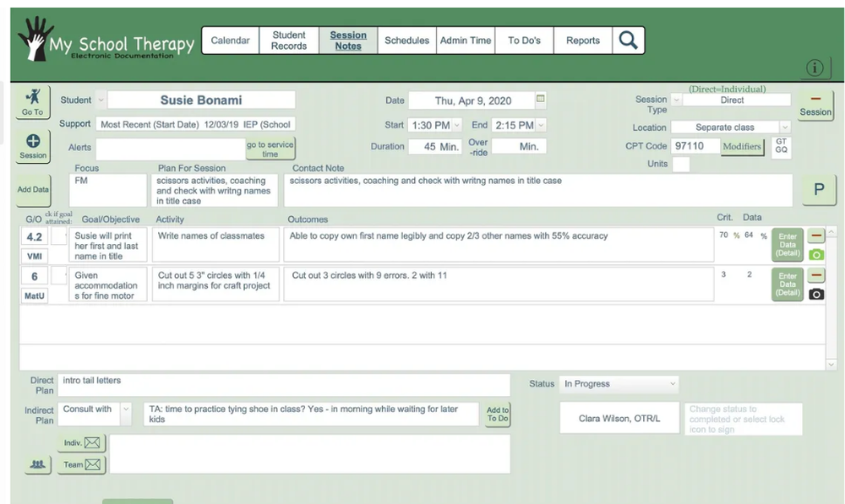The height and width of the screenshot is (504, 845).
Task: Open the Student dropdown arrow
Action: 101,100
